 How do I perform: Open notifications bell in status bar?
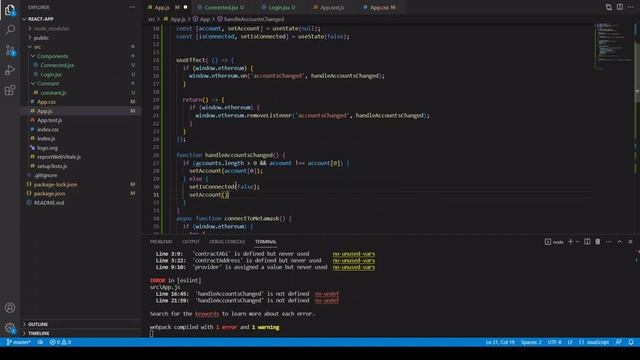(631, 342)
